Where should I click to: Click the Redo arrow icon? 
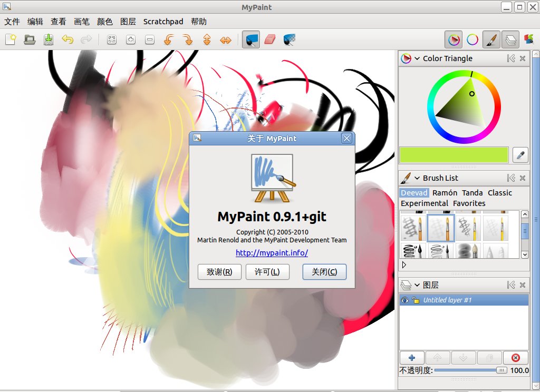(x=86, y=40)
